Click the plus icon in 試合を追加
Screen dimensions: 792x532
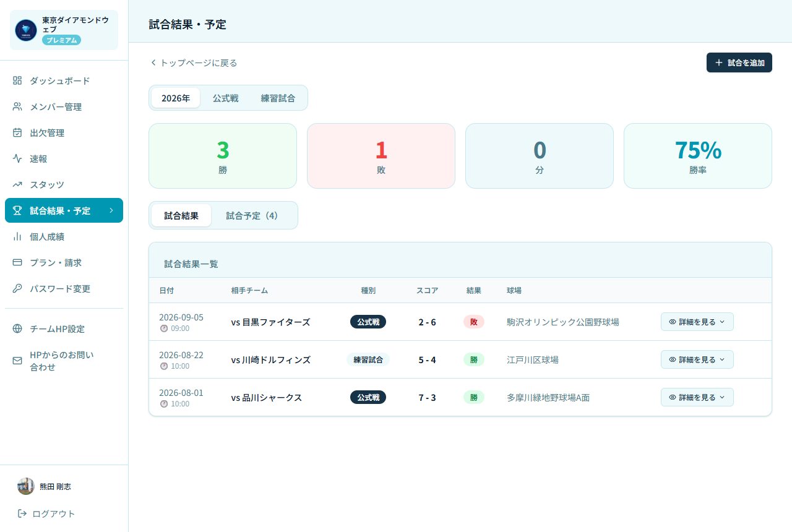click(718, 62)
